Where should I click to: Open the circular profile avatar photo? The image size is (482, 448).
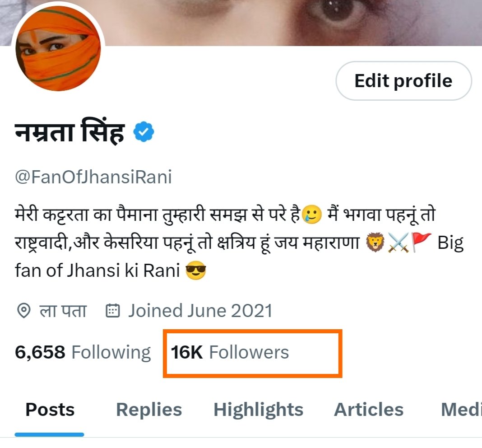(58, 49)
